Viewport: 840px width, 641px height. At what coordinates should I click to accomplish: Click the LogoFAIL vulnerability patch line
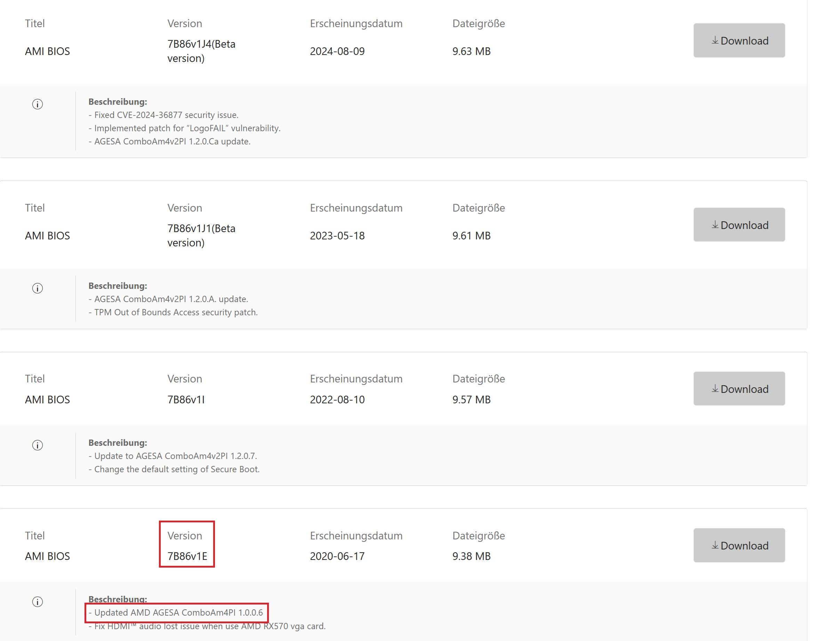click(x=184, y=128)
